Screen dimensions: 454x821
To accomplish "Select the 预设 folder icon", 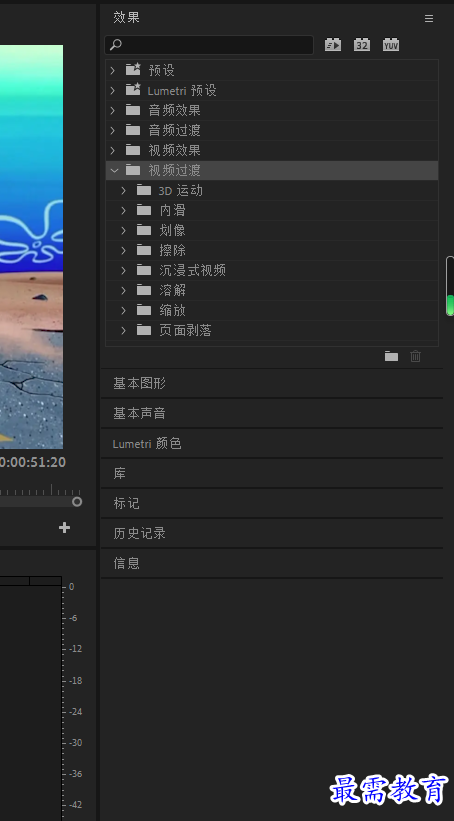I will [134, 69].
